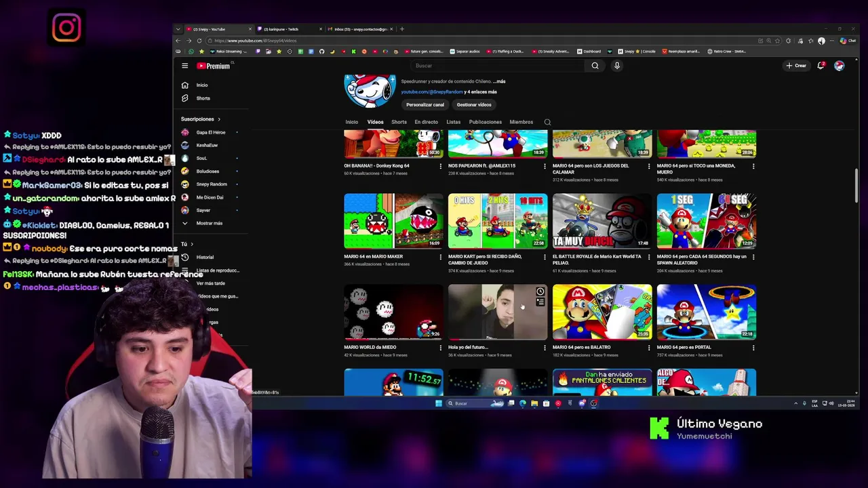Open Boludioses subscription

208,171
